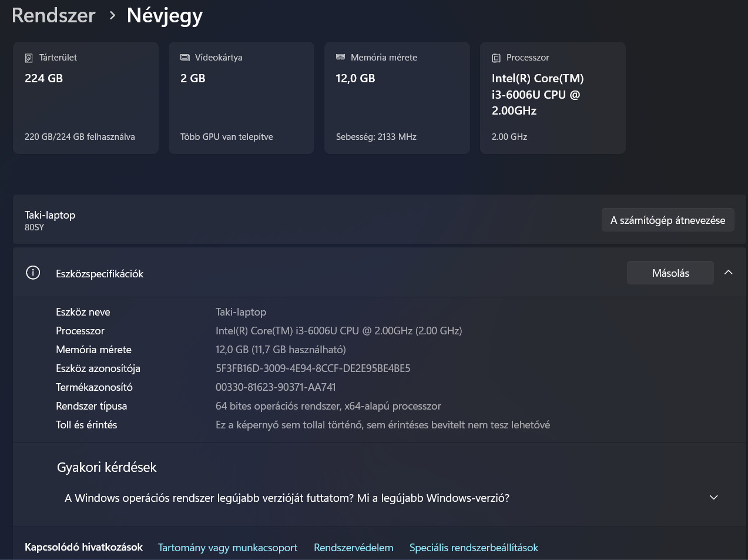
Task: Click A számítógép átnevezése button
Action: pyautogui.click(x=668, y=220)
